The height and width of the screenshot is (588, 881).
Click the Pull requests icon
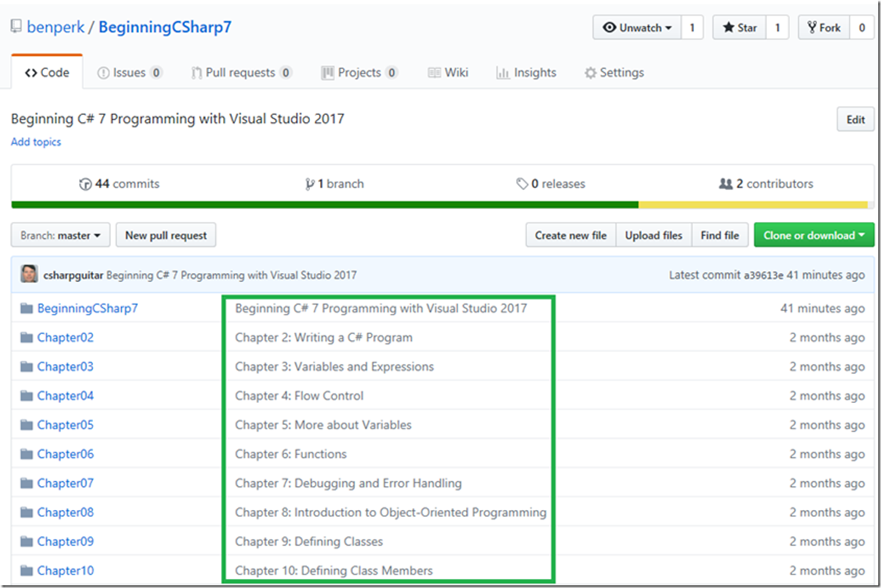click(x=196, y=73)
